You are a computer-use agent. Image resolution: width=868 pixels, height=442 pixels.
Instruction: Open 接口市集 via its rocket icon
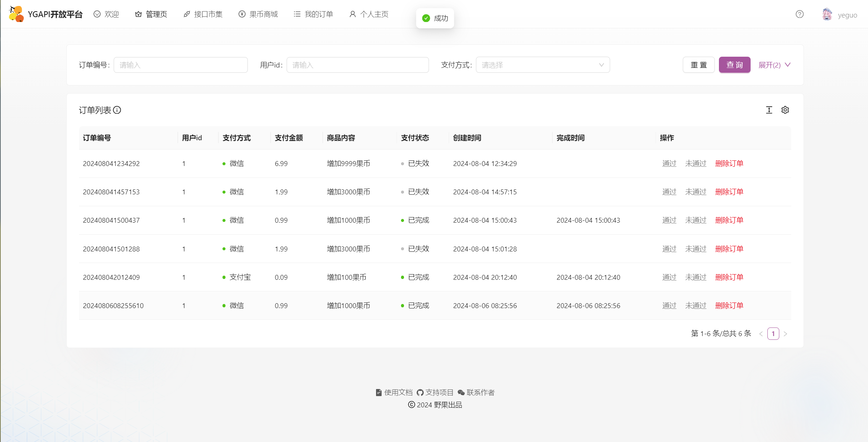click(186, 14)
